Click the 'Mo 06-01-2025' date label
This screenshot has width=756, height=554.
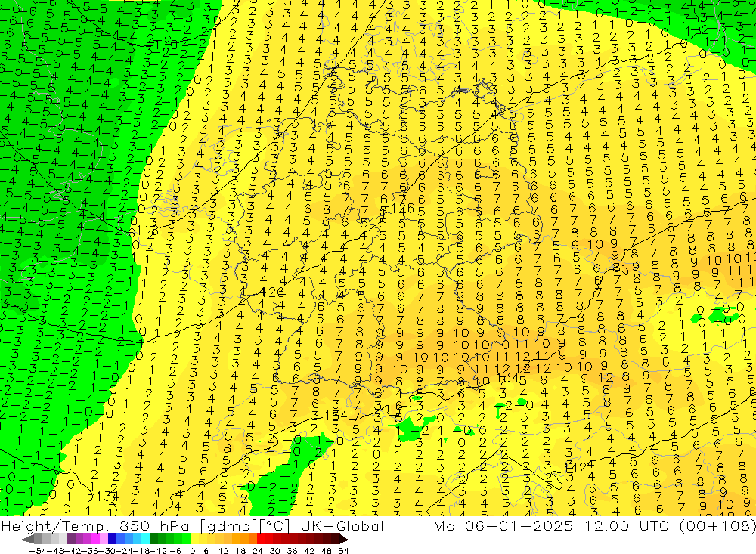(503, 525)
